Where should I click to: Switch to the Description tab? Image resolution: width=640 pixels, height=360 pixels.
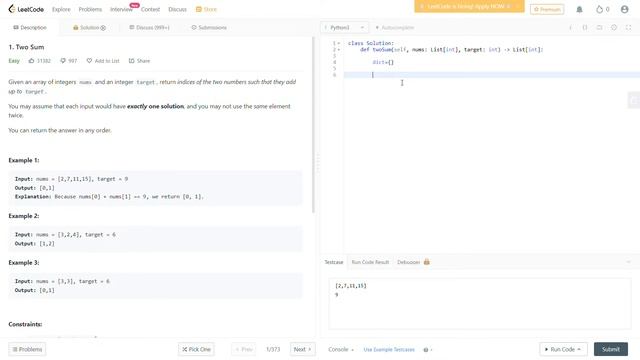tap(30, 27)
